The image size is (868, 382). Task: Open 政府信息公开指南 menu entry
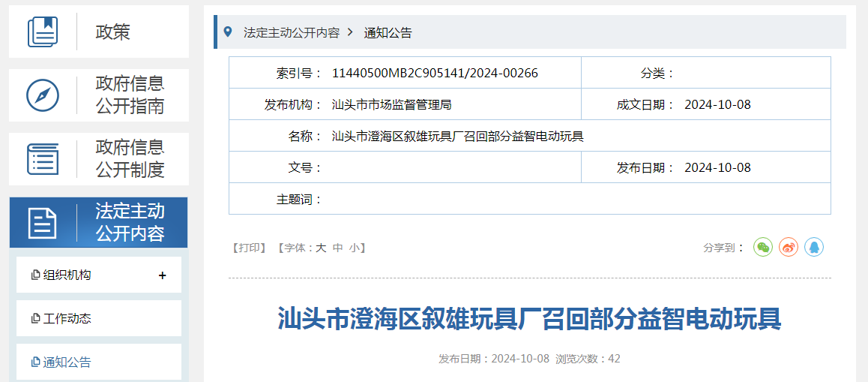[130, 95]
